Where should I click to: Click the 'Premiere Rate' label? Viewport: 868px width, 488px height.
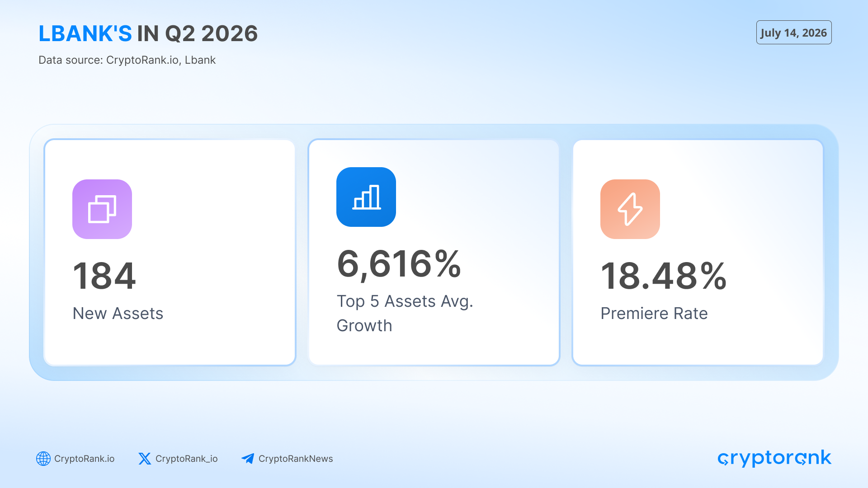pos(654,313)
